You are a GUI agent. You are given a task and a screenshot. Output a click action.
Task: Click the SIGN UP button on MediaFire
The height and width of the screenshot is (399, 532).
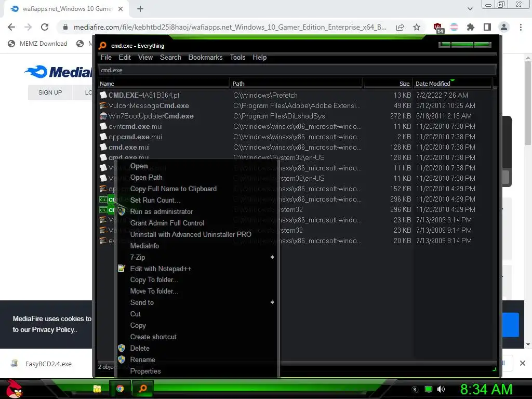coord(50,92)
